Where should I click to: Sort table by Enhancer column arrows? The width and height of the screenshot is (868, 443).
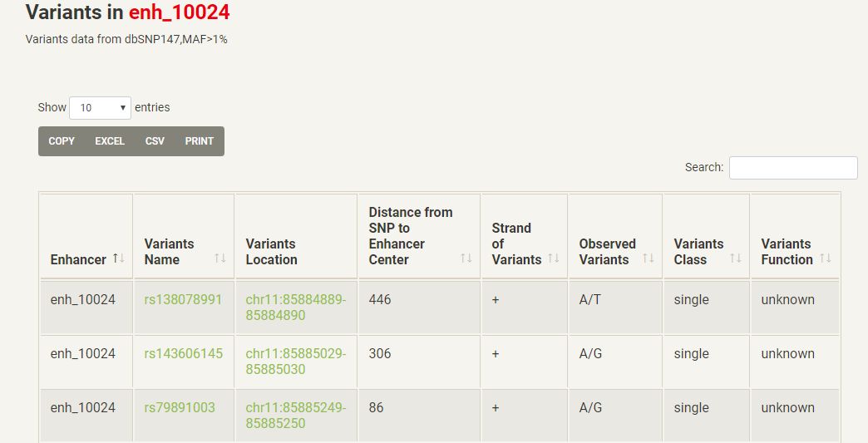119,258
